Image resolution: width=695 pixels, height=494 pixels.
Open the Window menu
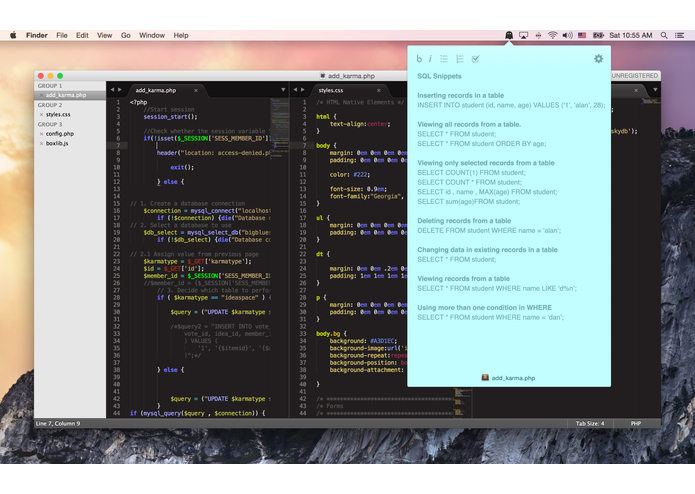[152, 35]
